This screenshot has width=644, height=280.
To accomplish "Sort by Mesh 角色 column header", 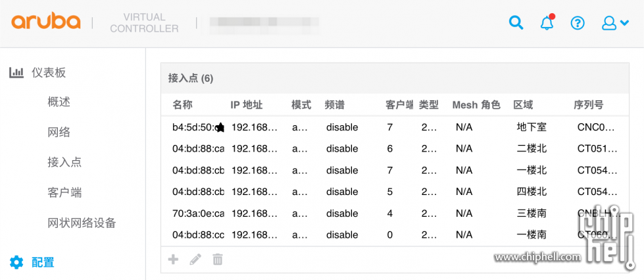I will pos(476,105).
